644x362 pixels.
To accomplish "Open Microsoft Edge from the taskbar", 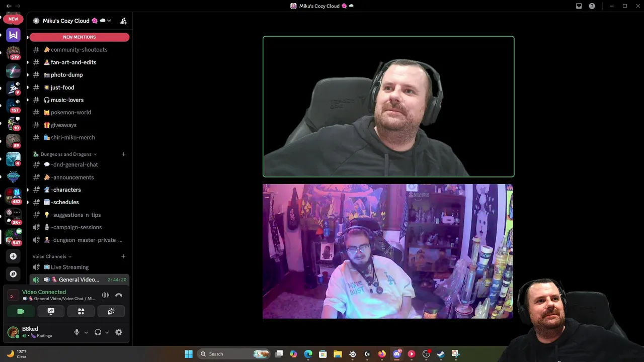I will tap(308, 354).
